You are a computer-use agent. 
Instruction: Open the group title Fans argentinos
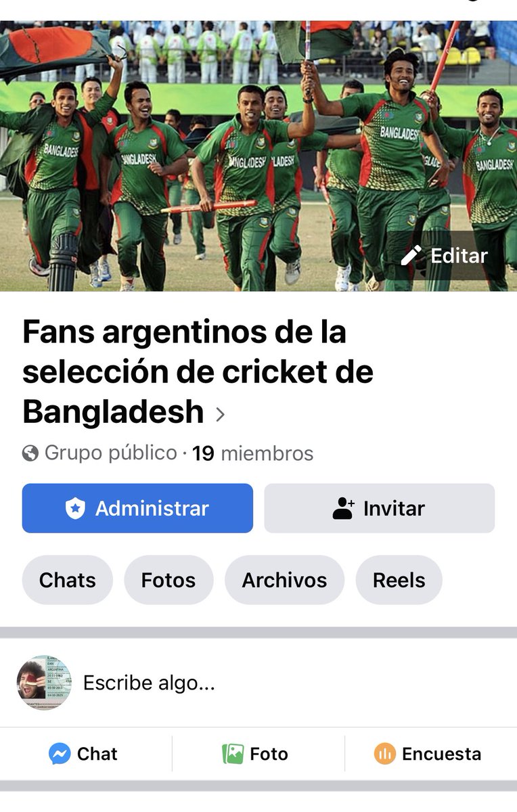pos(198,372)
